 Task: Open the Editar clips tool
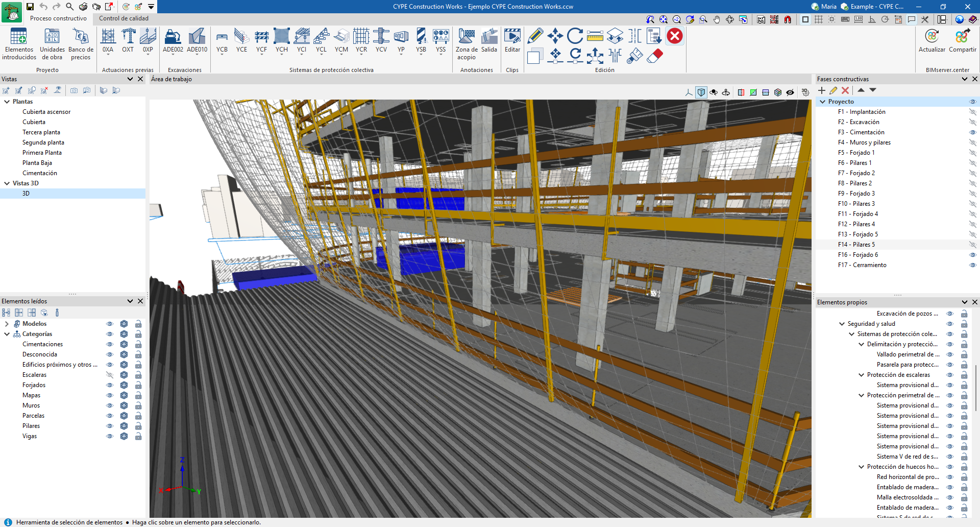[512, 41]
